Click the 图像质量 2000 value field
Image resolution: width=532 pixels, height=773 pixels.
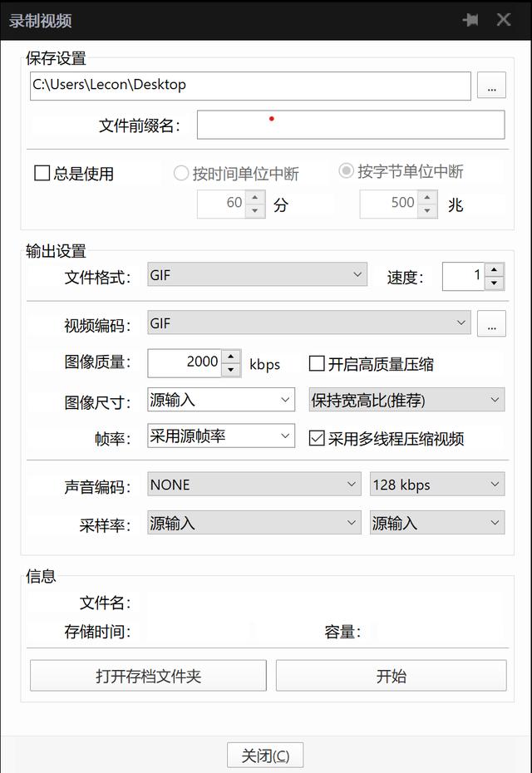point(185,363)
